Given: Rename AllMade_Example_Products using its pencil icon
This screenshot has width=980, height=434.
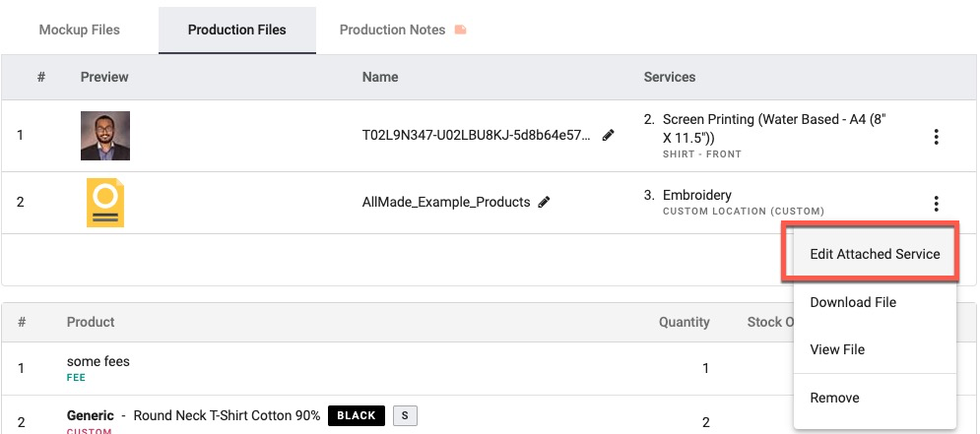Looking at the screenshot, I should point(544,203).
